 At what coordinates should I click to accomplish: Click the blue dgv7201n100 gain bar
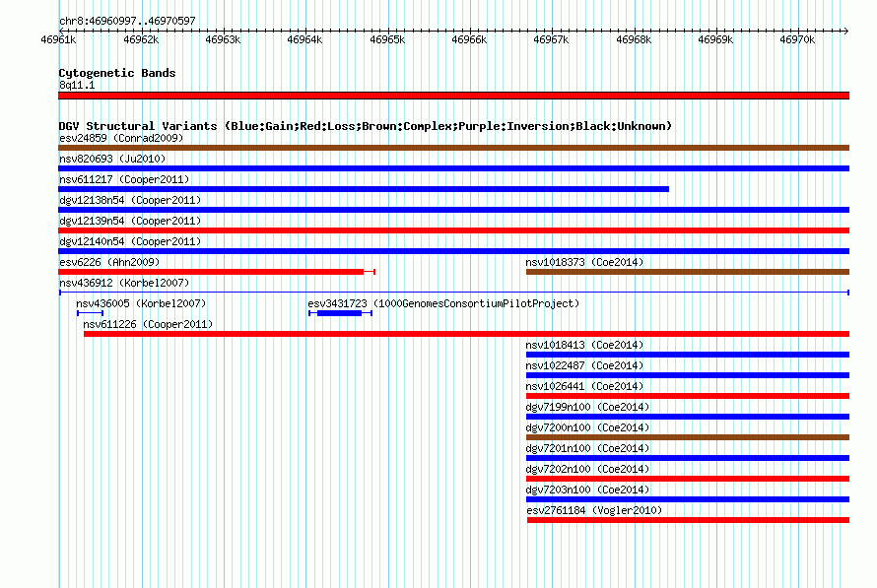(688, 458)
